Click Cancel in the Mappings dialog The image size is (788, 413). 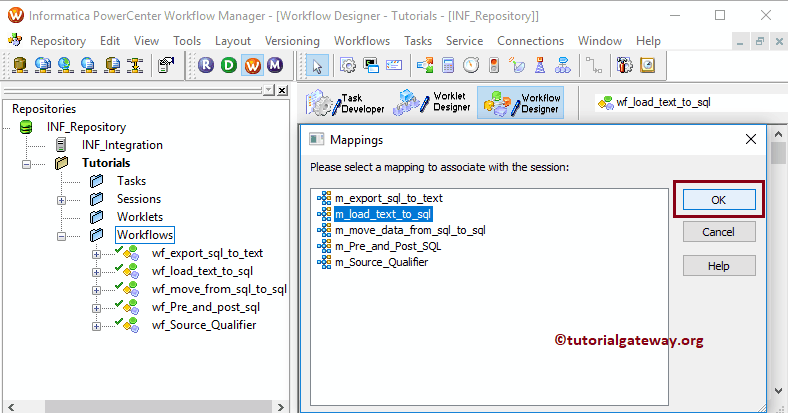[718, 232]
